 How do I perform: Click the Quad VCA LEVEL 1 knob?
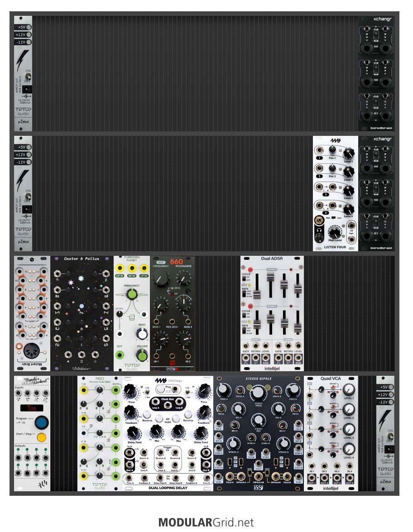point(349,390)
